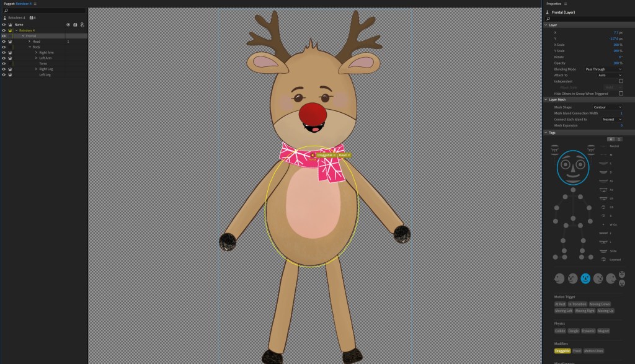Screen dimensions: 635x364
Task: Click the Puppet panel hamburger menu icon
Action: click(35, 3)
